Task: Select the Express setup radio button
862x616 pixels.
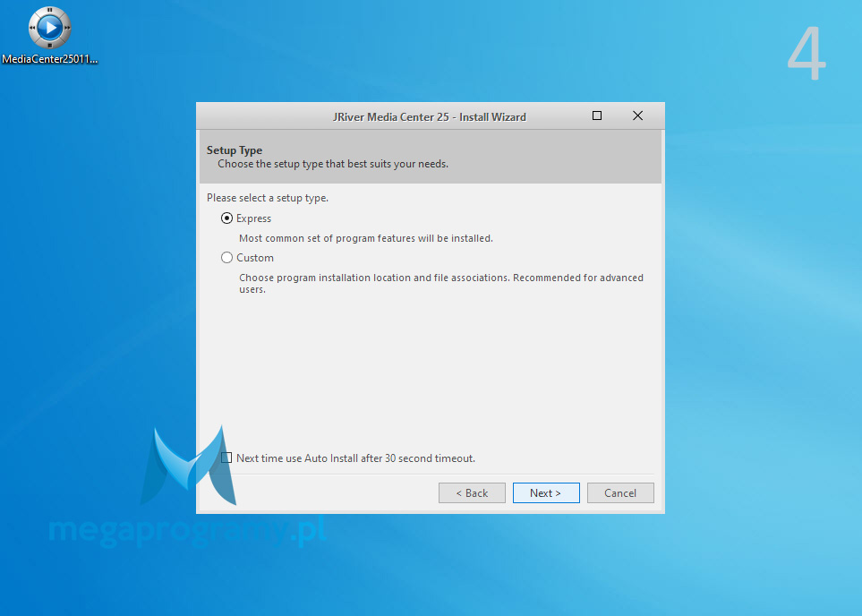Action: [226, 218]
